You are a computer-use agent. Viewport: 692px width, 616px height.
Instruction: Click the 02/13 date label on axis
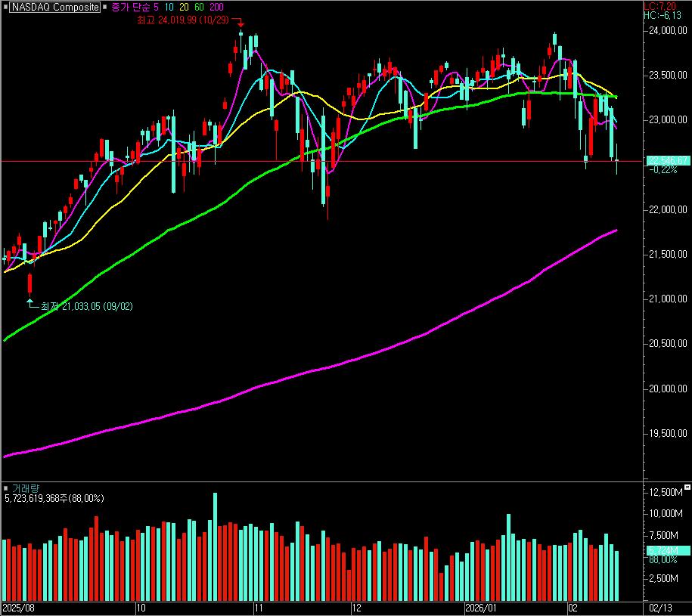click(x=659, y=608)
